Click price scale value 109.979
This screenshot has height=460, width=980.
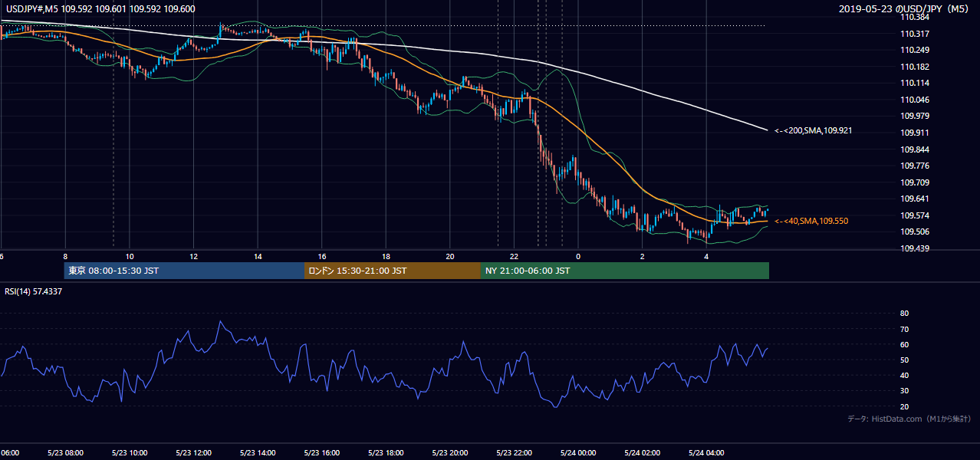[x=915, y=116]
